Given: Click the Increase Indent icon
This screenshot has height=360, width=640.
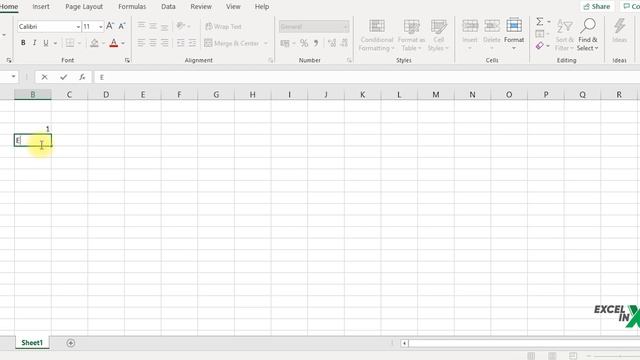Looking at the screenshot, I should coord(192,43).
